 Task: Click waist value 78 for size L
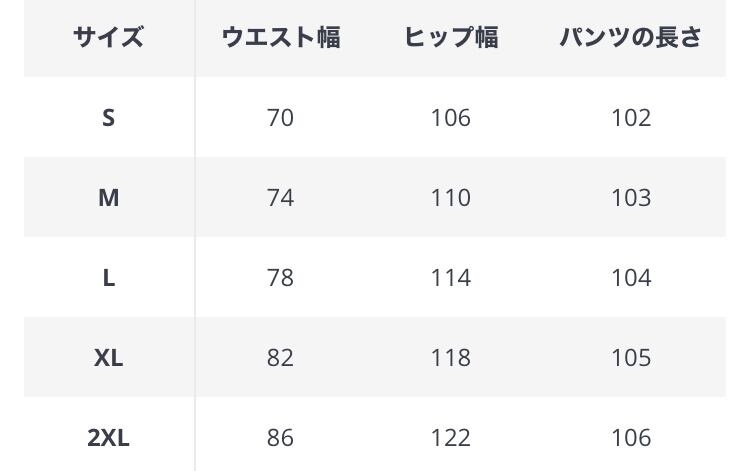click(280, 278)
